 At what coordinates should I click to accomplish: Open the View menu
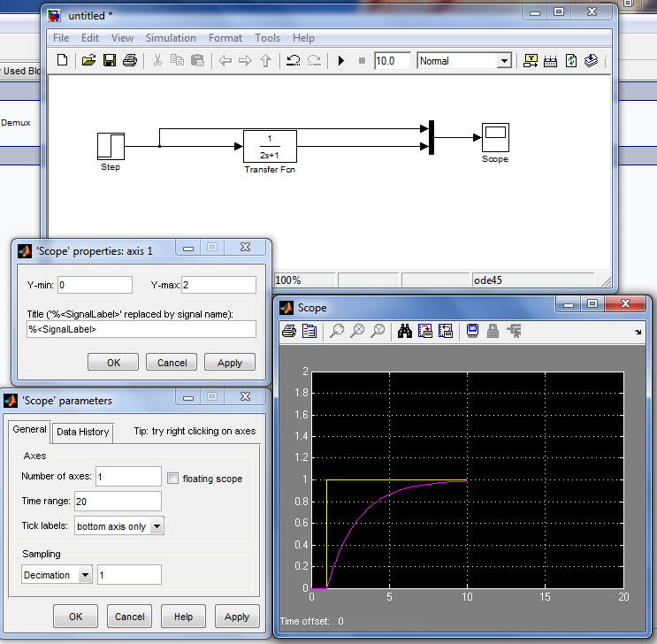122,38
